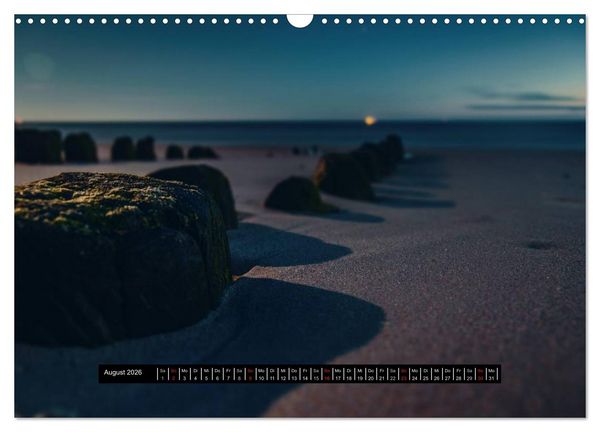Select Wednesday 5 in the calendar strip
600x432 pixels.
(207, 374)
